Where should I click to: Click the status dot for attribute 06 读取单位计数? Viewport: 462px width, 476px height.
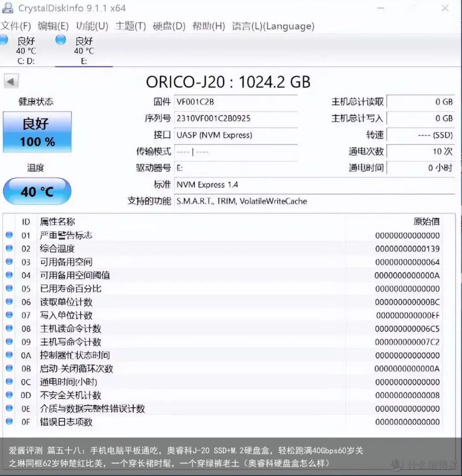point(9,302)
